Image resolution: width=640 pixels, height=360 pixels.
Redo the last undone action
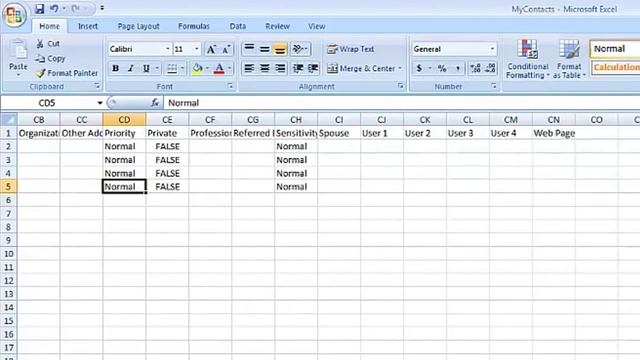coord(76,9)
